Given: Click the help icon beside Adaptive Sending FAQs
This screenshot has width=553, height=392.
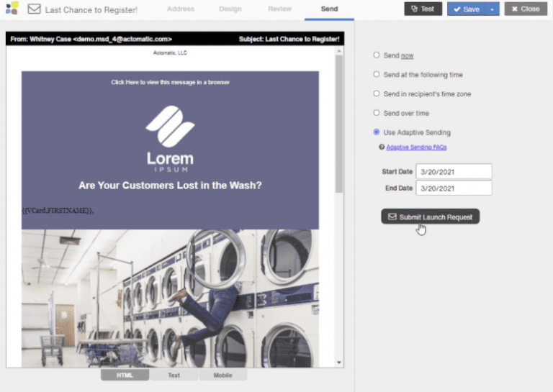Looking at the screenshot, I should click(382, 147).
